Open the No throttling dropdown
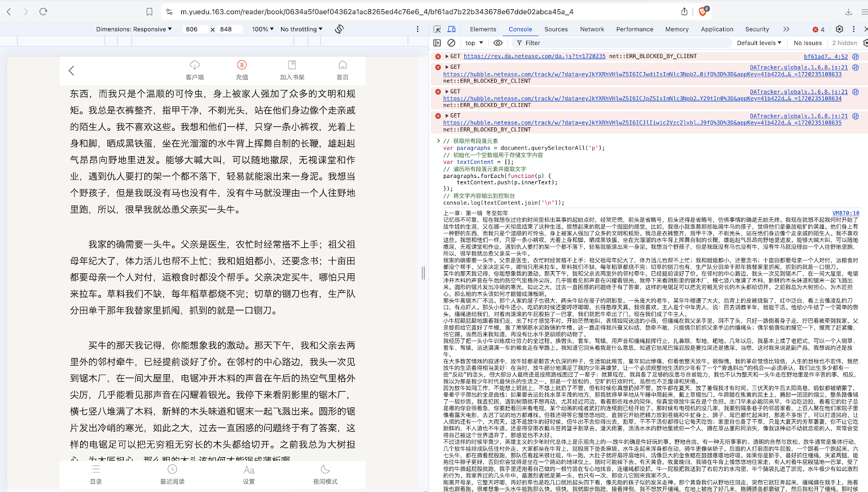The image size is (868, 492). click(301, 29)
